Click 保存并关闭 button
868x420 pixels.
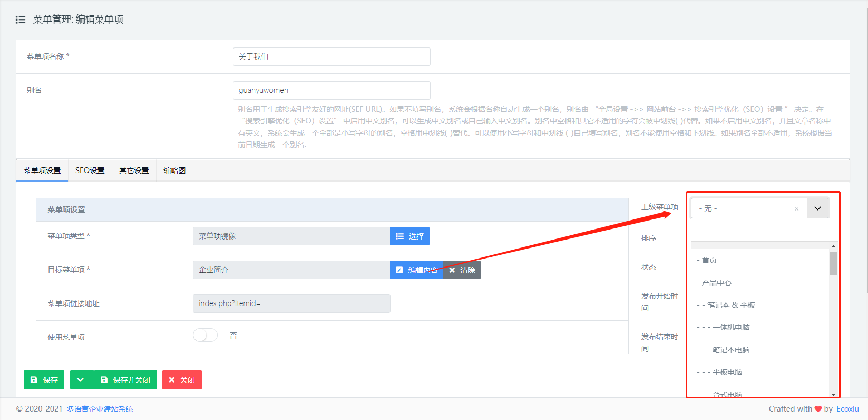click(x=125, y=380)
